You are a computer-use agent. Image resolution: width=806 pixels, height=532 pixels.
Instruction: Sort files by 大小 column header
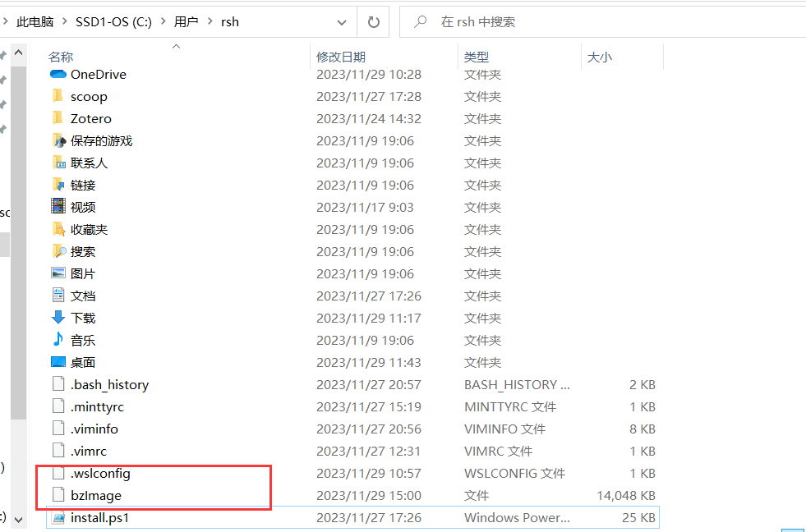tap(599, 57)
